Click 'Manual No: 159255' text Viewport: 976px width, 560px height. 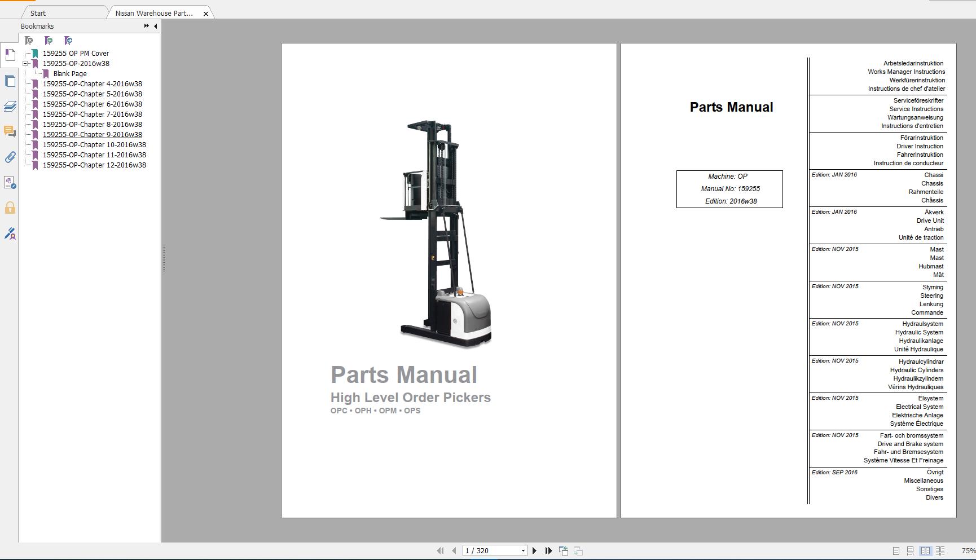click(730, 189)
